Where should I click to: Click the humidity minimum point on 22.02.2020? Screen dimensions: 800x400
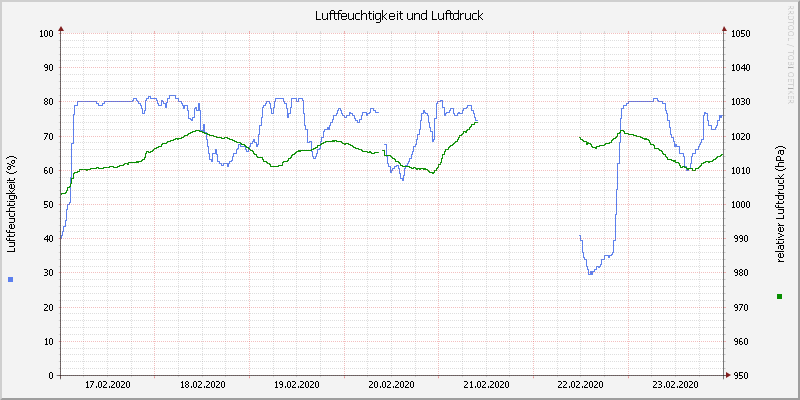click(590, 273)
